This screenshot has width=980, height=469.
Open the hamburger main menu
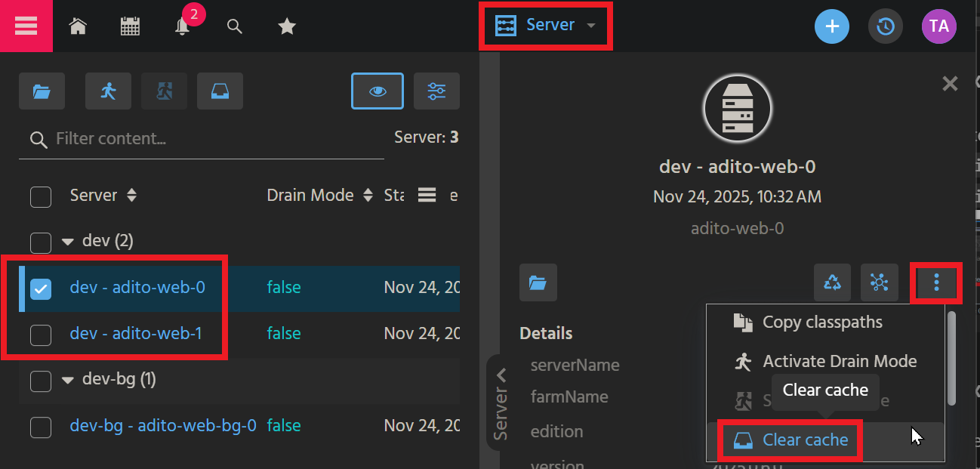pos(26,26)
